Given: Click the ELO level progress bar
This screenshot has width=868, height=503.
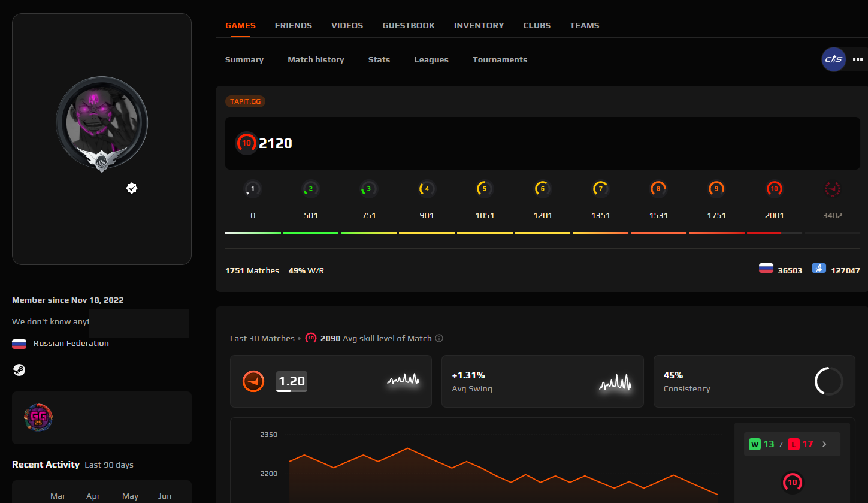Looking at the screenshot, I should (543, 233).
